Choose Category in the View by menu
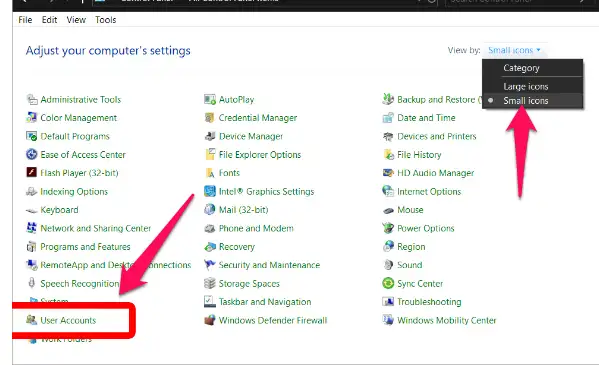The height and width of the screenshot is (365, 599). click(x=521, y=68)
